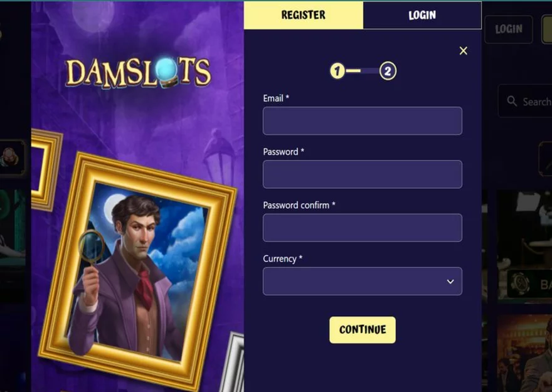Click the Continue button

tap(363, 330)
